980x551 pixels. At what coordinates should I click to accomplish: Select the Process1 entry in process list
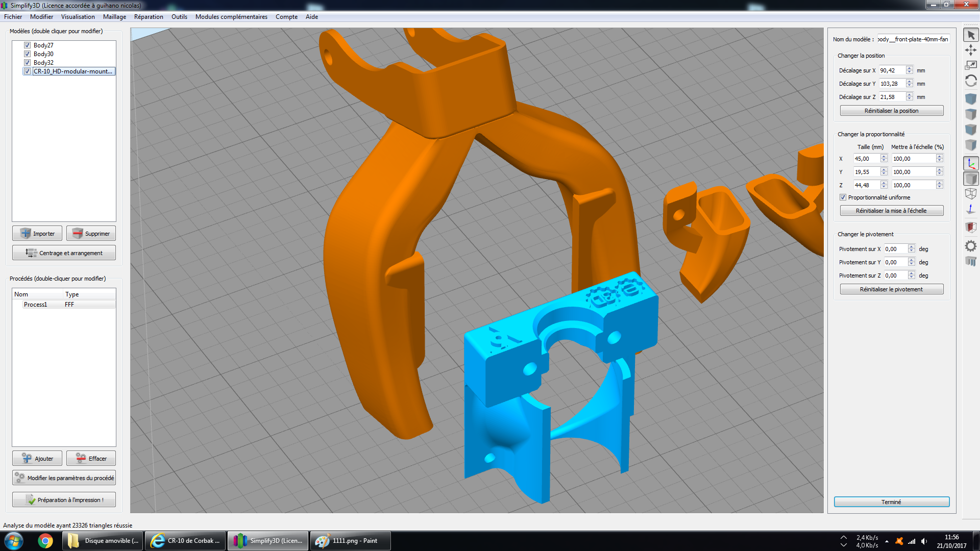[36, 305]
